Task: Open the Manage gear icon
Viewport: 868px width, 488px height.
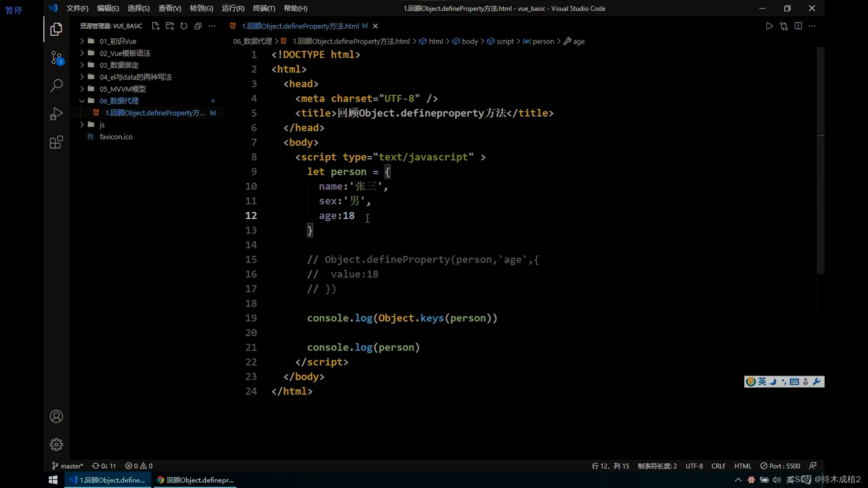Action: tap(56, 445)
